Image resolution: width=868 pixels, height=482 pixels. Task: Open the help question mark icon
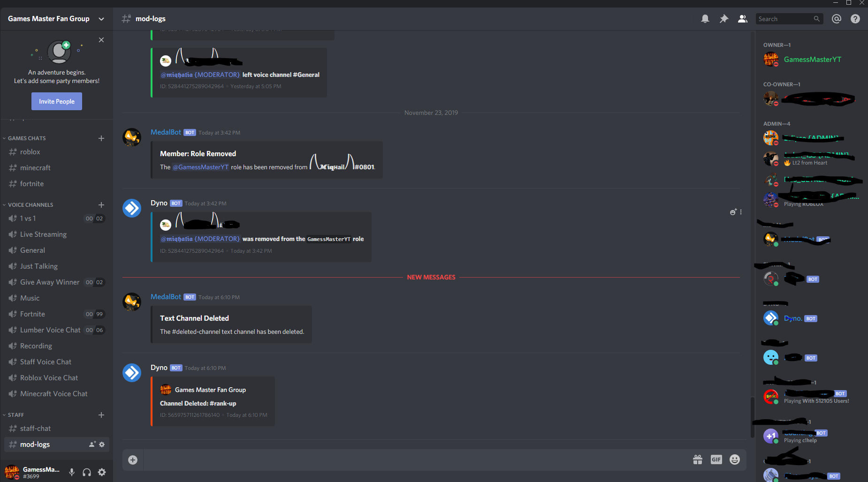click(x=855, y=19)
